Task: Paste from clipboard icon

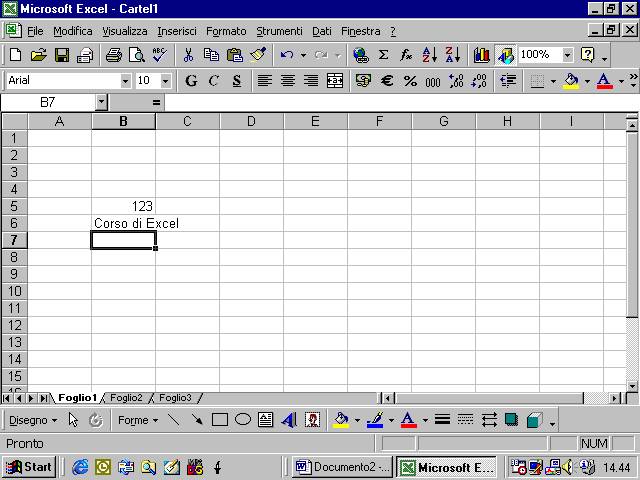Action: pos(235,55)
